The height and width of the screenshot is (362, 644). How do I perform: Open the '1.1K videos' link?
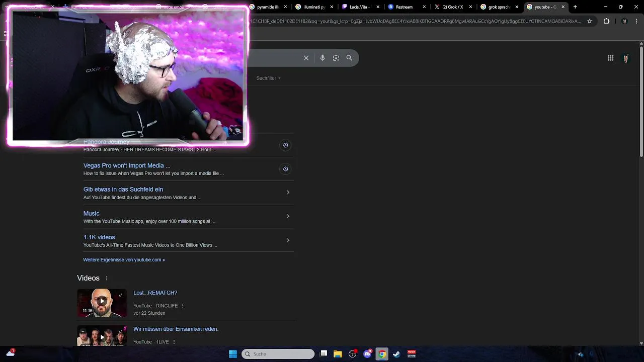[x=99, y=237]
